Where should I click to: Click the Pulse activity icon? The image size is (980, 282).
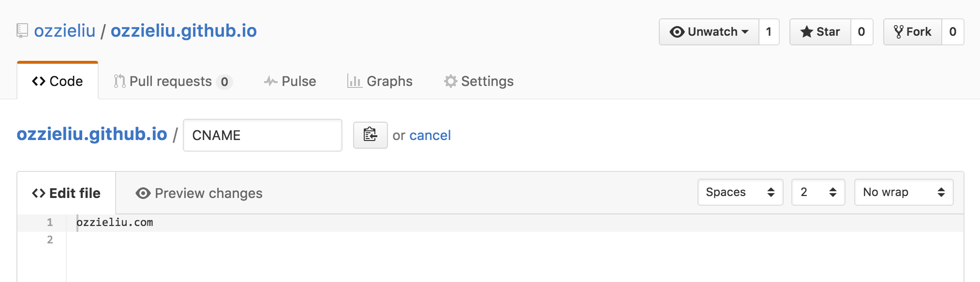270,81
